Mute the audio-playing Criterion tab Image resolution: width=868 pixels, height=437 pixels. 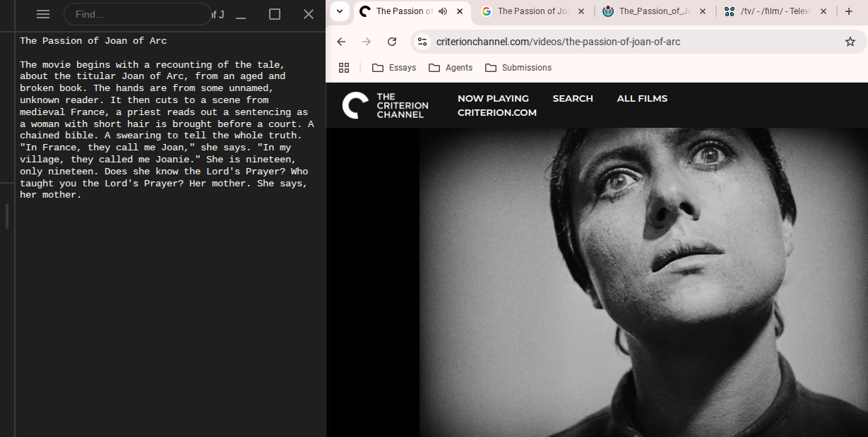[x=443, y=11]
